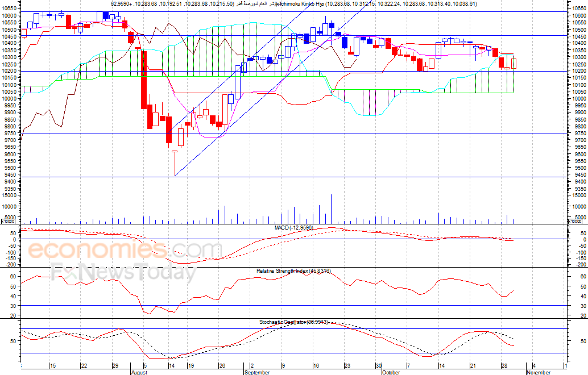Click the x10000 volume scale box at left
This screenshot has height=375, width=588.
[x=7, y=222]
